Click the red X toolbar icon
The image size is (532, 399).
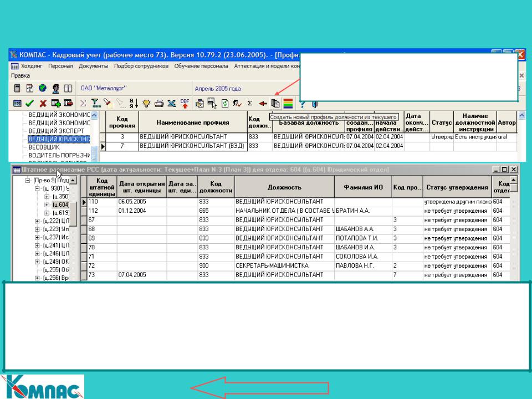(43, 103)
